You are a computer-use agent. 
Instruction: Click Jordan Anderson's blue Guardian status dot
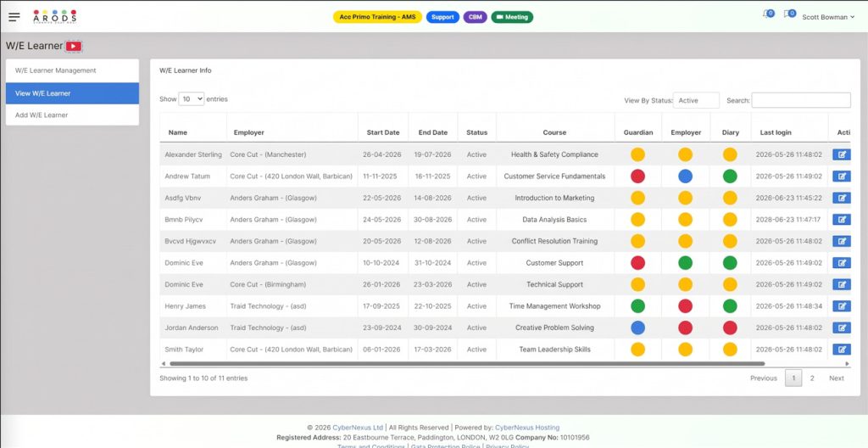pyautogui.click(x=637, y=328)
